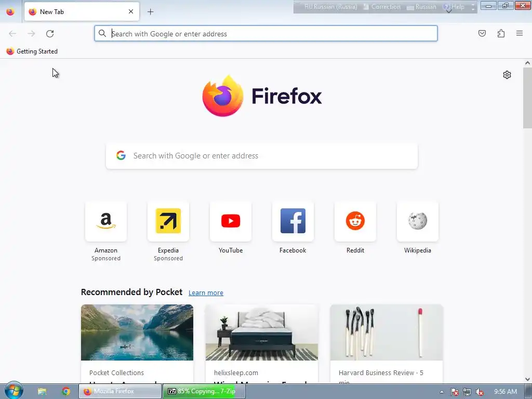Click the Firefox View icon left of tabs
The height and width of the screenshot is (399, 532).
pos(10,11)
